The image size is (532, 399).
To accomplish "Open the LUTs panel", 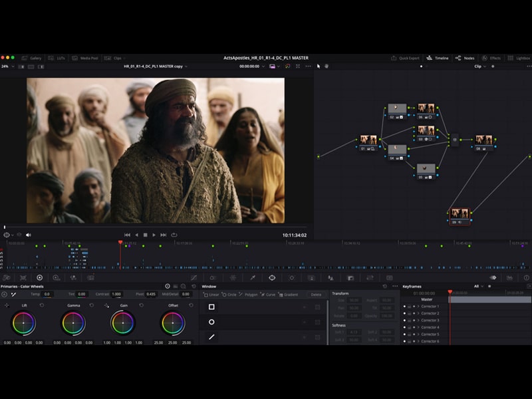I will (57, 58).
